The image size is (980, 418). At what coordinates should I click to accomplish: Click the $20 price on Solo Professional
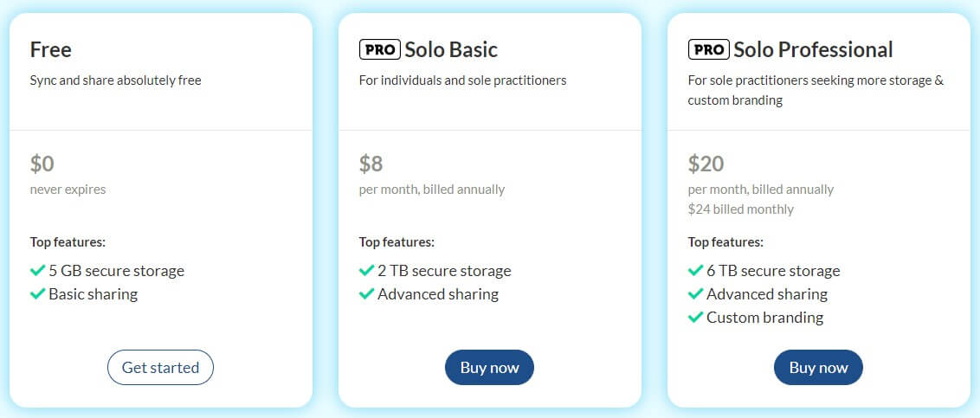click(x=706, y=164)
